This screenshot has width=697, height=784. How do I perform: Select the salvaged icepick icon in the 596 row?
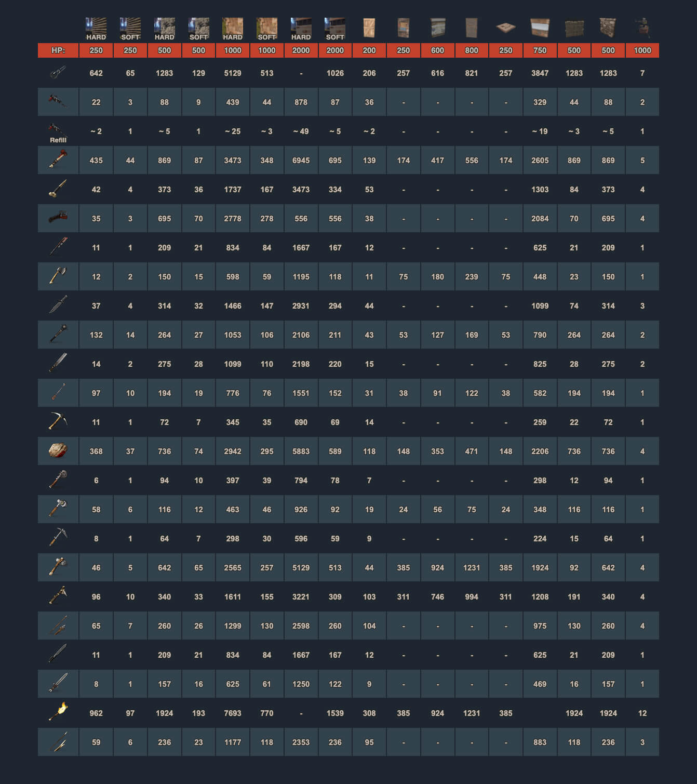[58, 537]
